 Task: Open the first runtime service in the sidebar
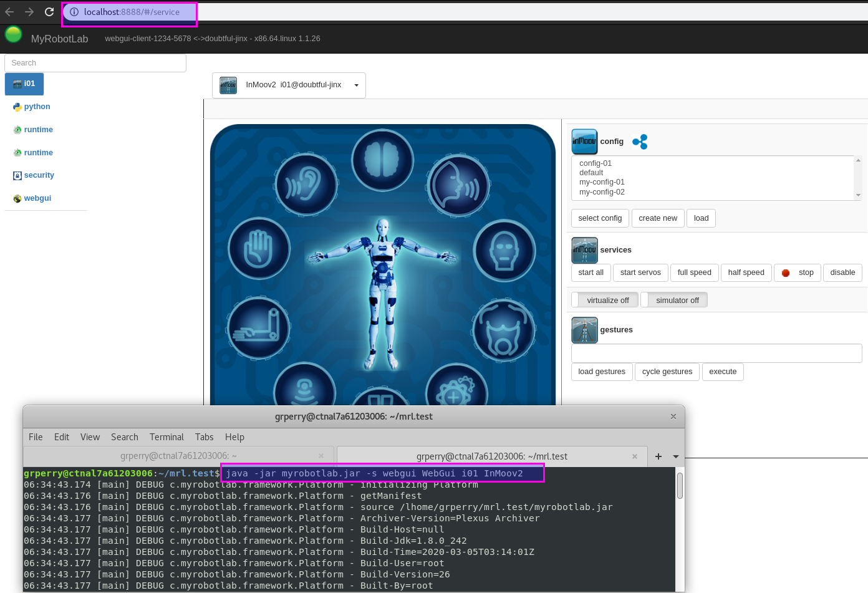tap(33, 130)
